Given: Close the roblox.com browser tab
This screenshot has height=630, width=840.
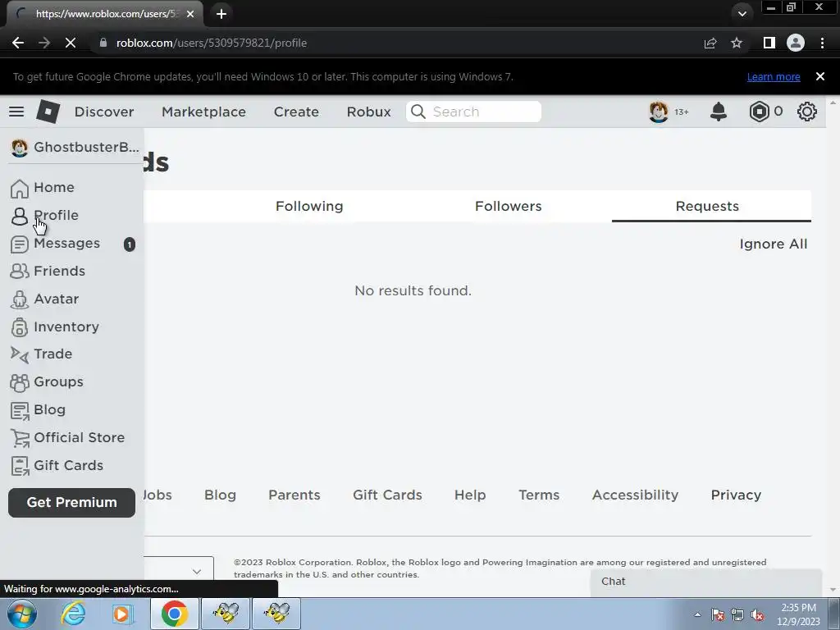Looking at the screenshot, I should pos(190,14).
